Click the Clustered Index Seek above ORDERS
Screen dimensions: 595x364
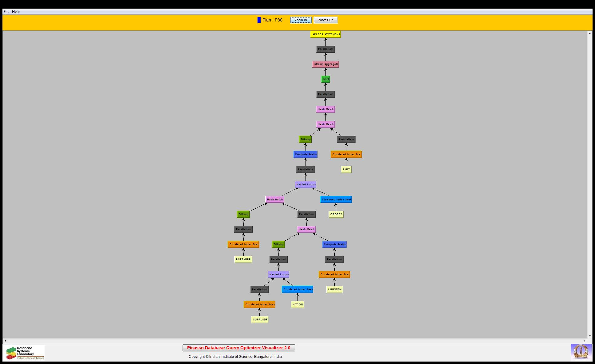pyautogui.click(x=336, y=199)
